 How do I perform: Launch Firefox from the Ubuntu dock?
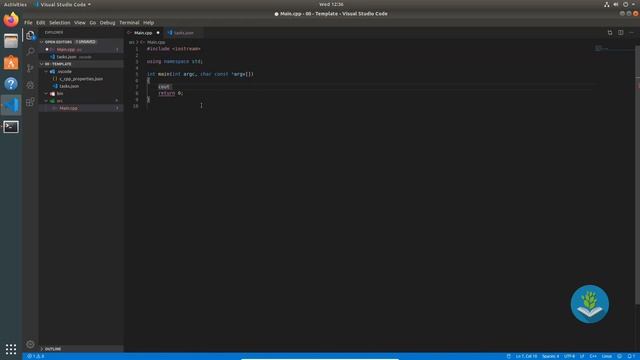(x=11, y=20)
